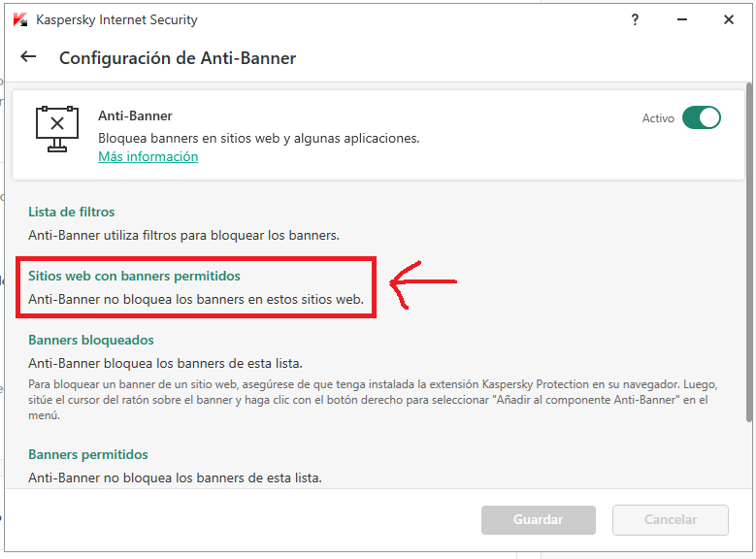Click the Kaspersky Internet Security title text
Image resolution: width=756 pixels, height=559 pixels.
point(116,19)
